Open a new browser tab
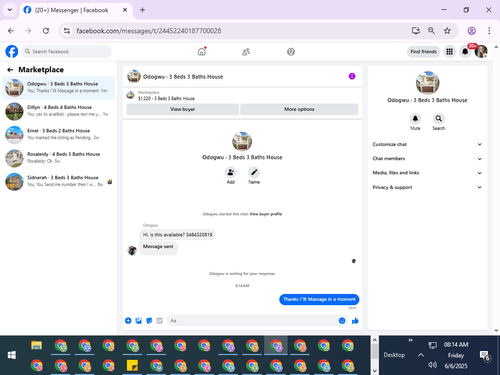 (x=142, y=10)
